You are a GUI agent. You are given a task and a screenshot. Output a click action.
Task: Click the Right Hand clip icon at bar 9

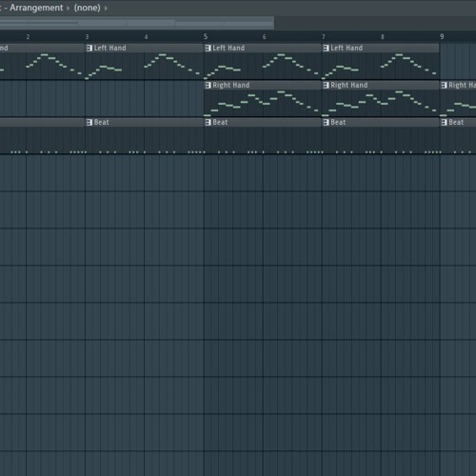(x=445, y=86)
